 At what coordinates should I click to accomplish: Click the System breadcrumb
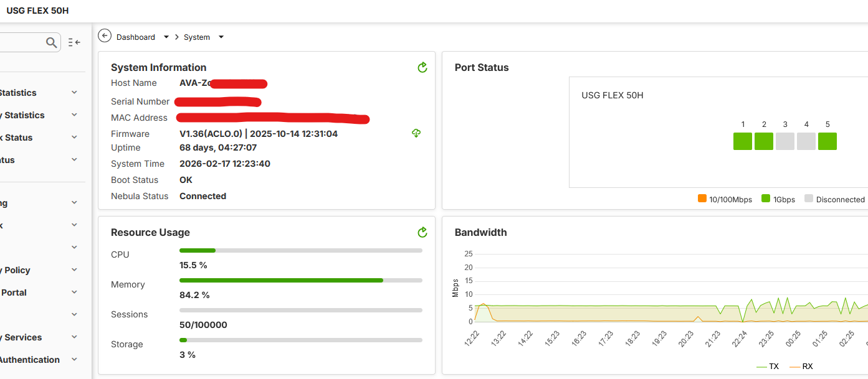[197, 37]
